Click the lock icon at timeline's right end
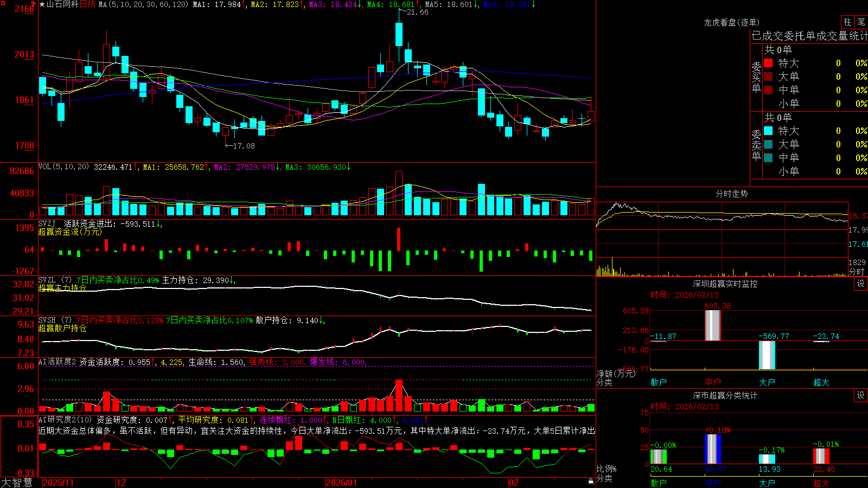Image resolution: width=868 pixels, height=488 pixels. pyautogui.click(x=591, y=481)
